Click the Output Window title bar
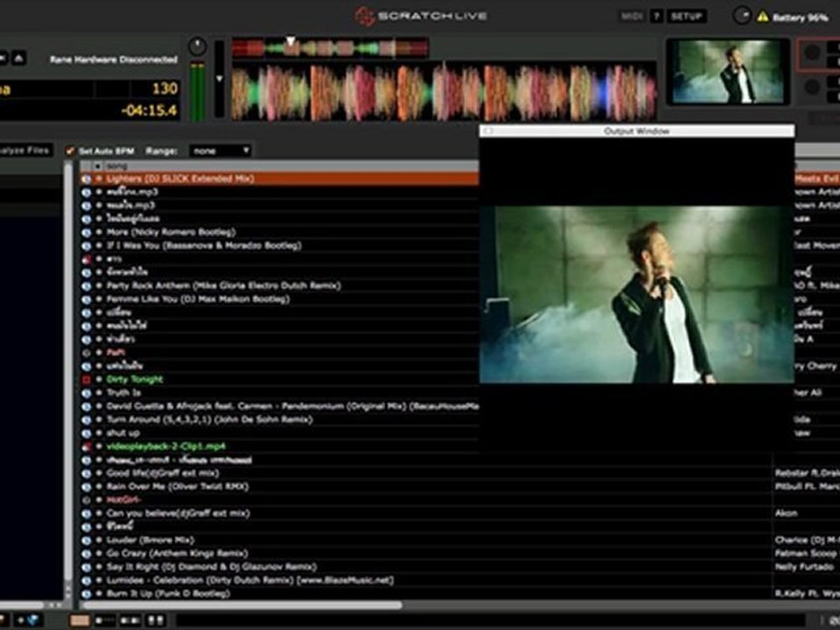 click(636, 131)
